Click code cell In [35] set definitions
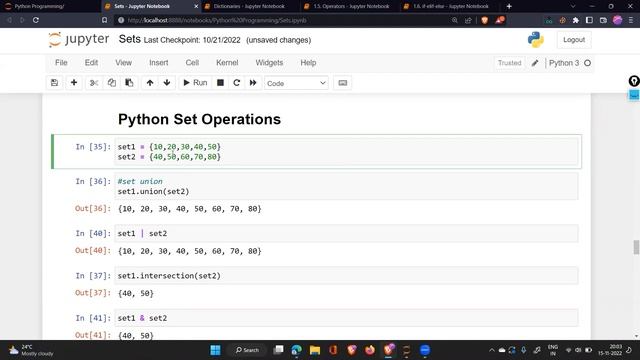Image resolution: width=640 pixels, height=360 pixels. tap(346, 152)
